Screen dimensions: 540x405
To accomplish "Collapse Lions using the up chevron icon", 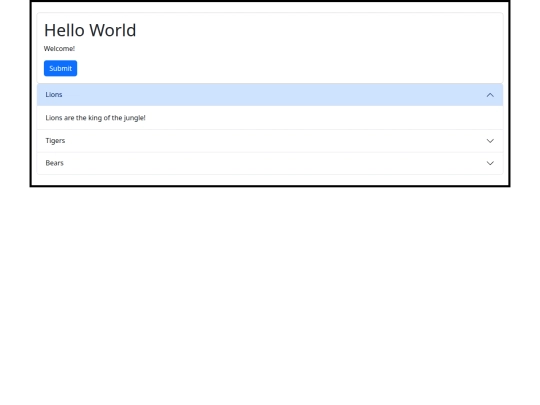I will pos(490,95).
